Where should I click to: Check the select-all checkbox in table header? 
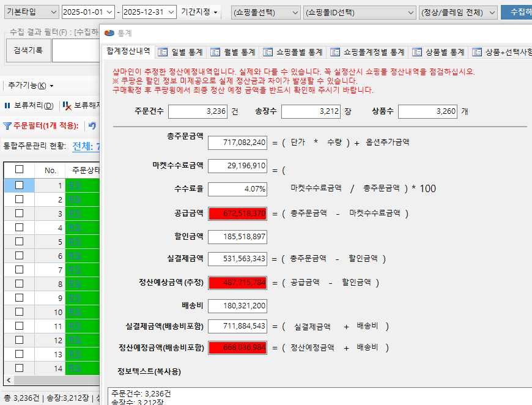tap(20, 169)
